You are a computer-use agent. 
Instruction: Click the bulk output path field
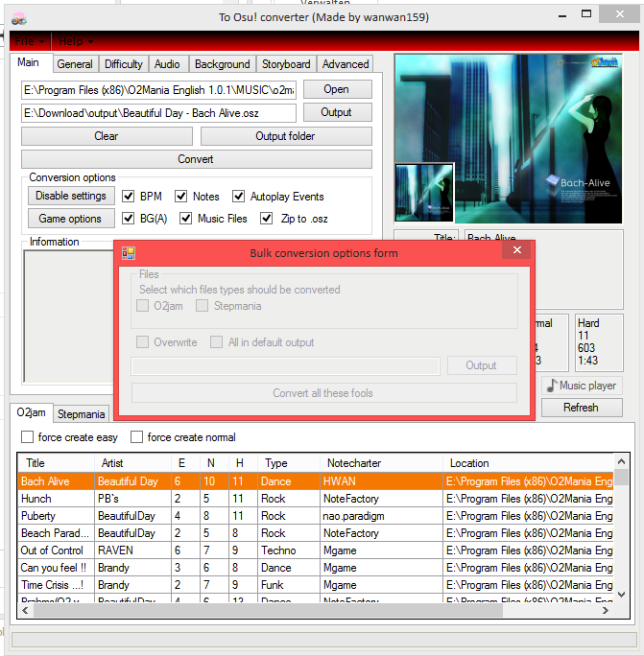(x=286, y=366)
